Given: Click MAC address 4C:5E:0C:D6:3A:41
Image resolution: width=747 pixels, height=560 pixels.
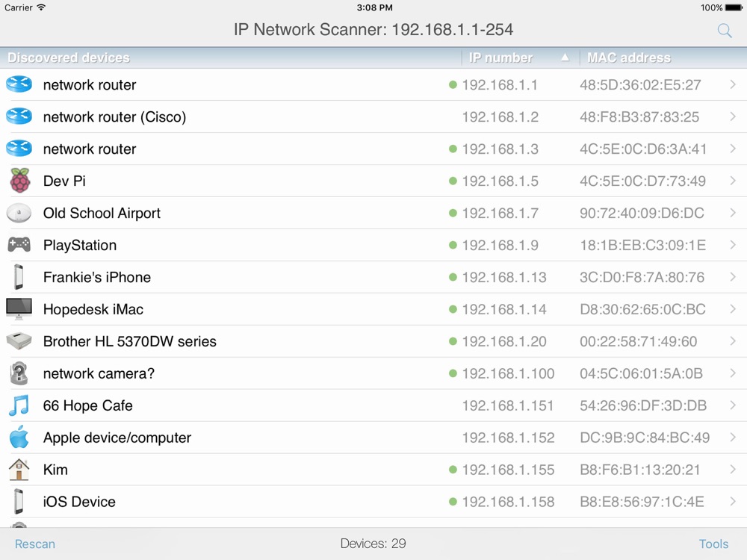Looking at the screenshot, I should (x=643, y=149).
